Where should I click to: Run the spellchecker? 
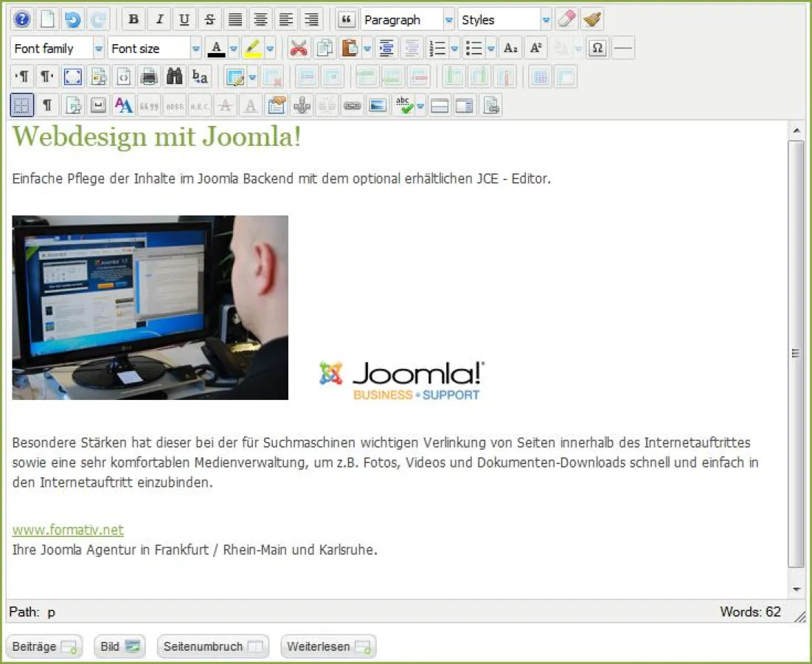point(403,105)
